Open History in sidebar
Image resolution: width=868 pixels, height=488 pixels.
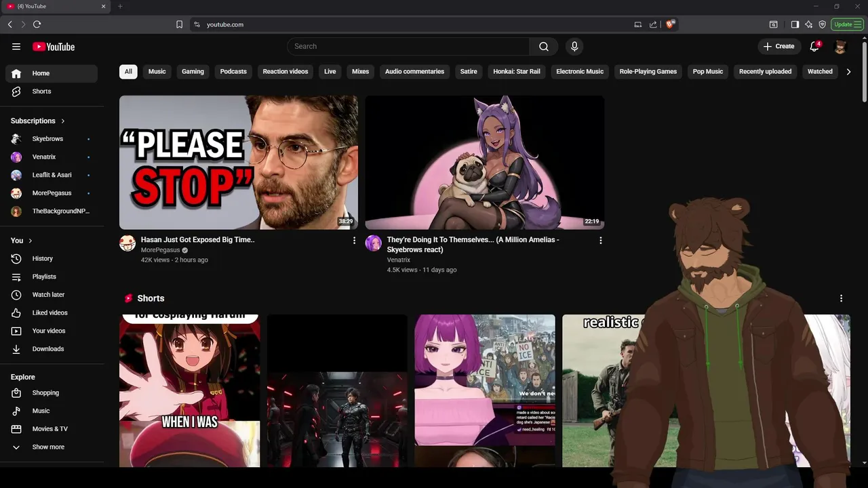click(52, 259)
